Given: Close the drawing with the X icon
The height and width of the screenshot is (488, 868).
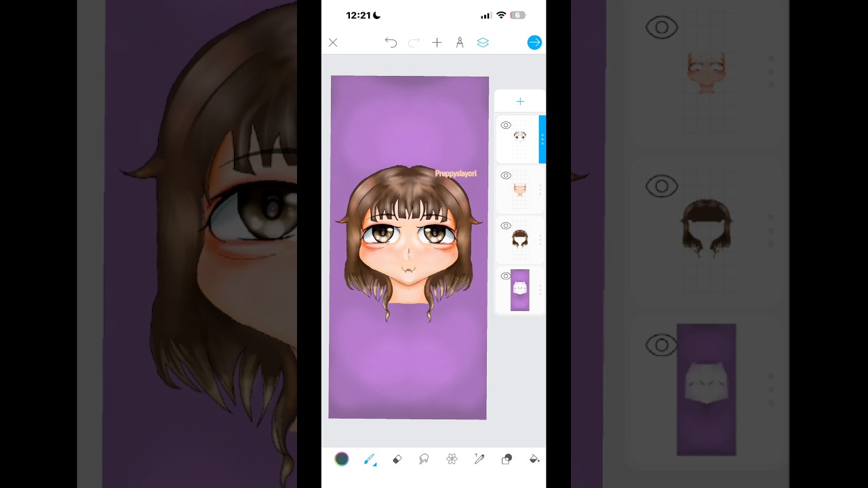Looking at the screenshot, I should pos(333,43).
